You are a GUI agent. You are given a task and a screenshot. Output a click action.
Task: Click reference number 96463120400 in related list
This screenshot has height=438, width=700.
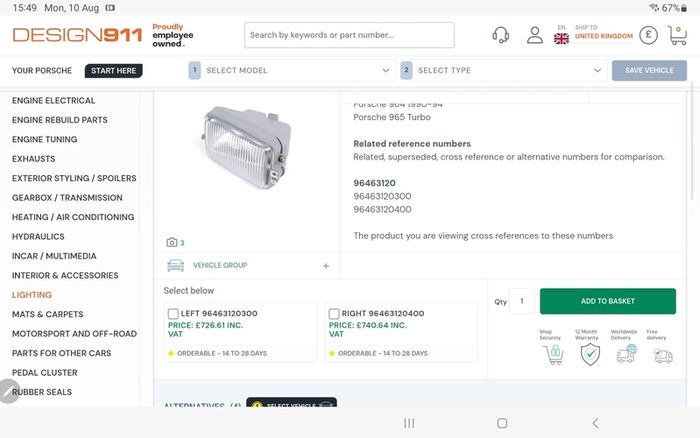(x=382, y=209)
